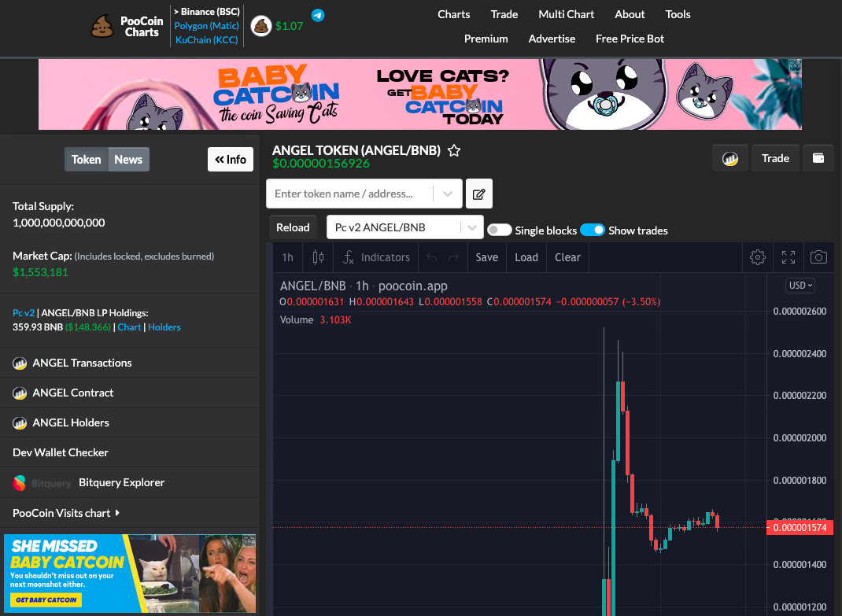Undo the last chart action

coord(432,257)
